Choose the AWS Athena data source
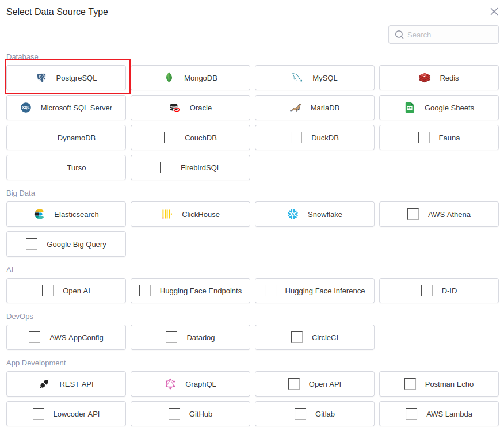504x427 pixels. (439, 214)
